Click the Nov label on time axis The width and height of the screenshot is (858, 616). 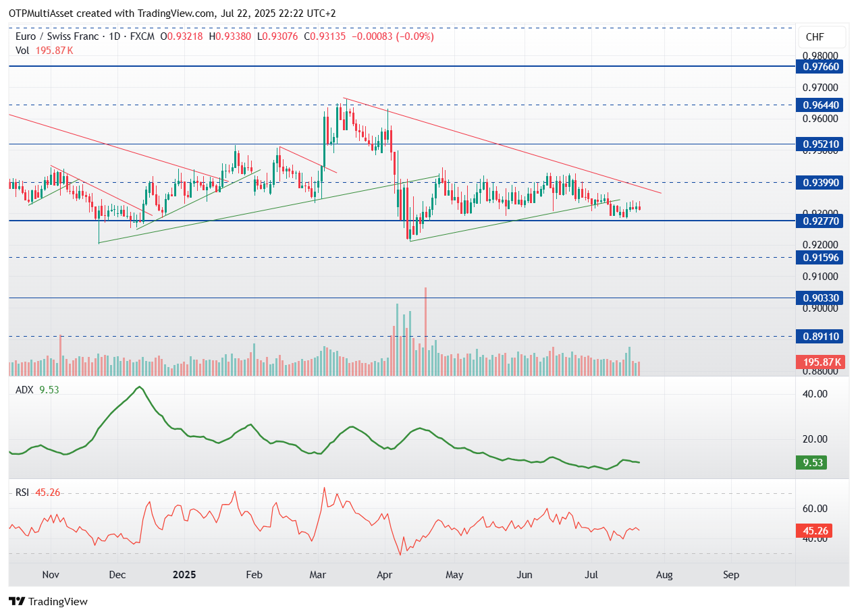[51, 575]
